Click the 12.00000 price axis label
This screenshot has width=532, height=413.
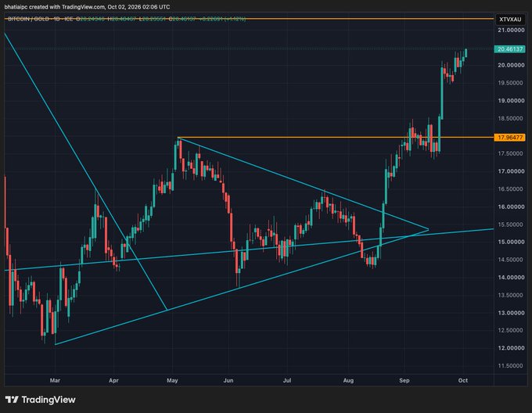pyautogui.click(x=511, y=348)
